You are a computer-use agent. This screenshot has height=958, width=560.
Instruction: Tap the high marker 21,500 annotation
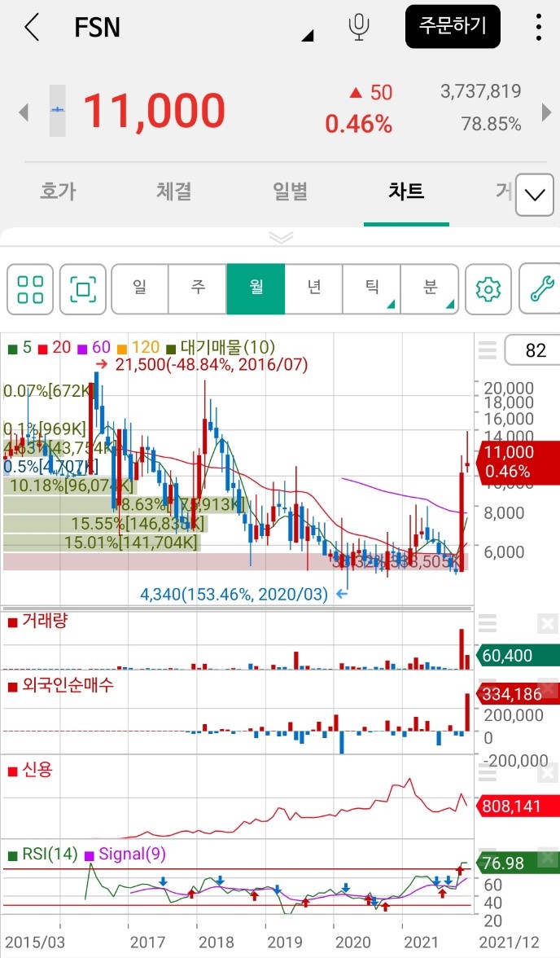click(202, 365)
